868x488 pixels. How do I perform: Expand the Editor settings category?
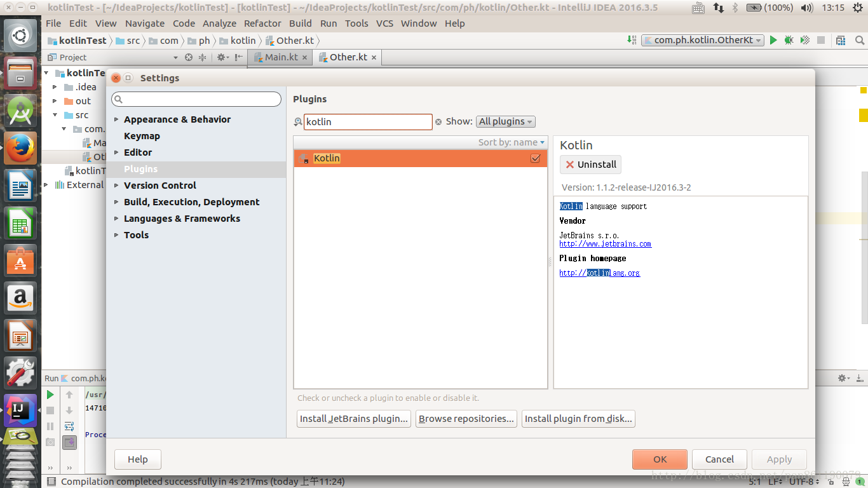(x=116, y=152)
